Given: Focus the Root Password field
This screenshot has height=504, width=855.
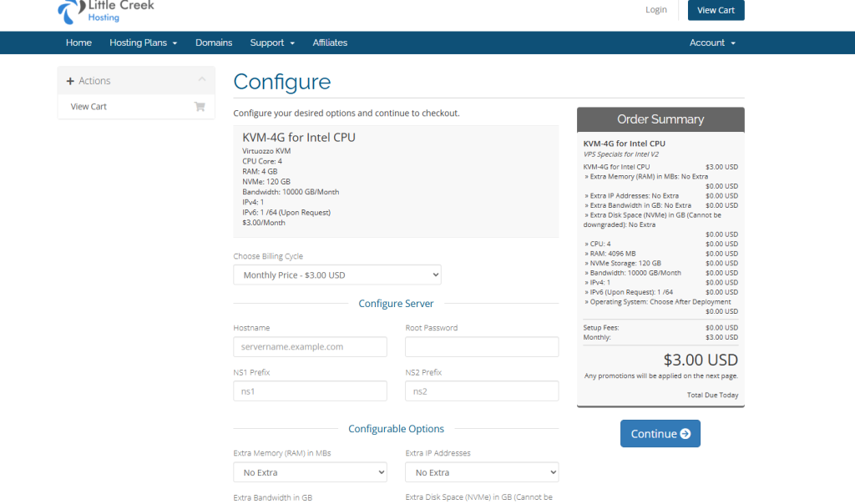Looking at the screenshot, I should 482,347.
